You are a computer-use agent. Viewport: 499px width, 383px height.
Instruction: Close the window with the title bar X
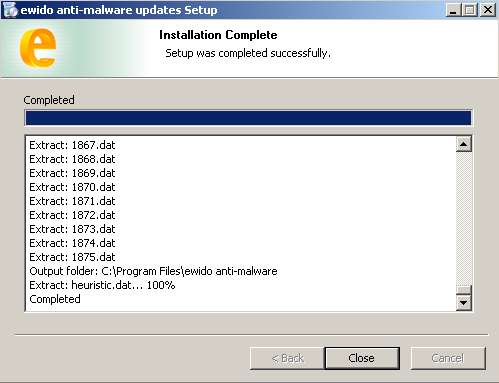488,10
